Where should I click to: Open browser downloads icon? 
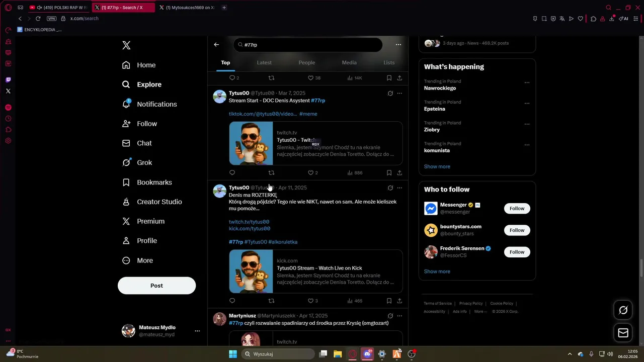pyautogui.click(x=612, y=19)
